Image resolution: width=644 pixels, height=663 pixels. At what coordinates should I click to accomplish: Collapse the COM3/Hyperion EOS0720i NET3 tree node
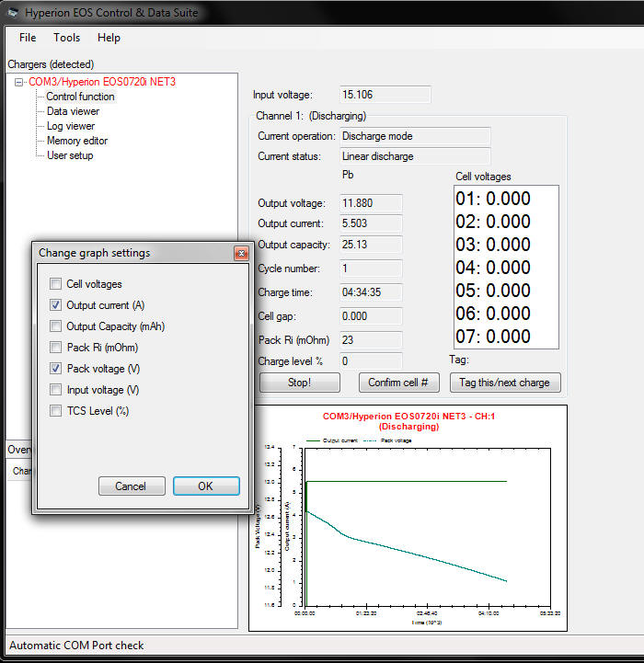[19, 82]
